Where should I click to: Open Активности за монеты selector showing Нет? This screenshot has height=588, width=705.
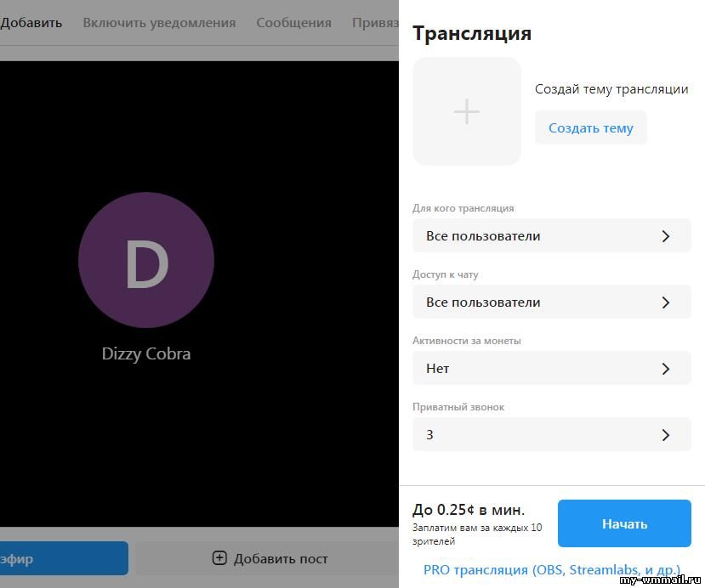tap(552, 368)
